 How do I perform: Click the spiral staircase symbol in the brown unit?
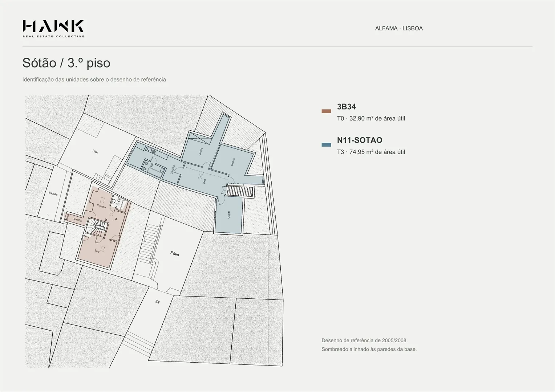[97, 227]
